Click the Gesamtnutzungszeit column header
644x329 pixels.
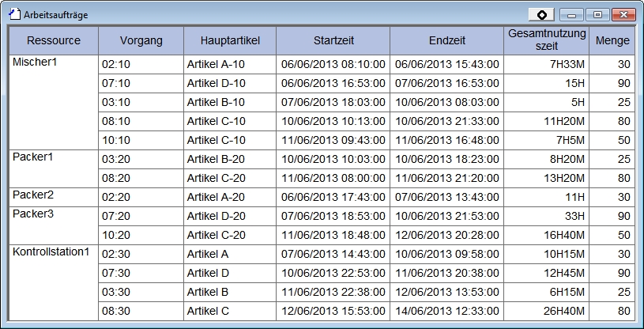pos(547,40)
